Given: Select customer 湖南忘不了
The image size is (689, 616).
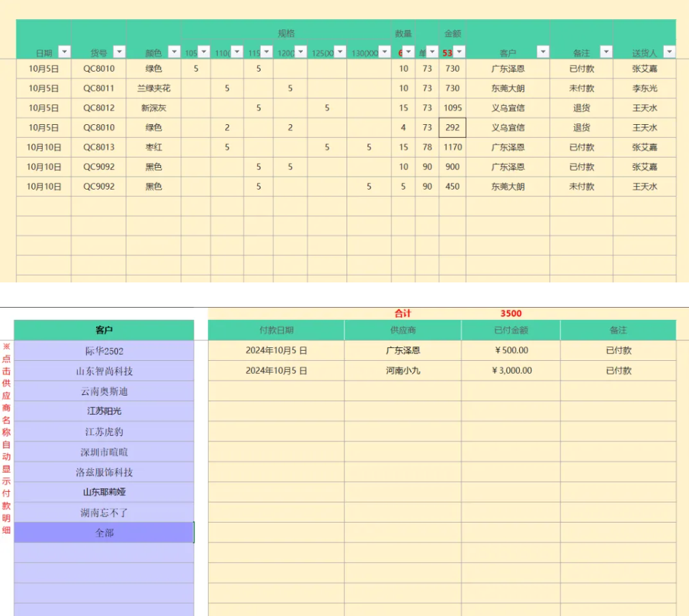Looking at the screenshot, I should tap(104, 512).
